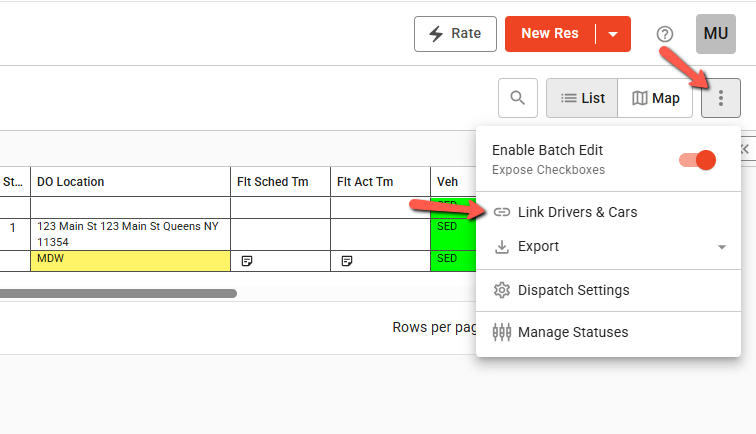The width and height of the screenshot is (756, 434).
Task: Click the three-dot more options button
Action: 721,98
